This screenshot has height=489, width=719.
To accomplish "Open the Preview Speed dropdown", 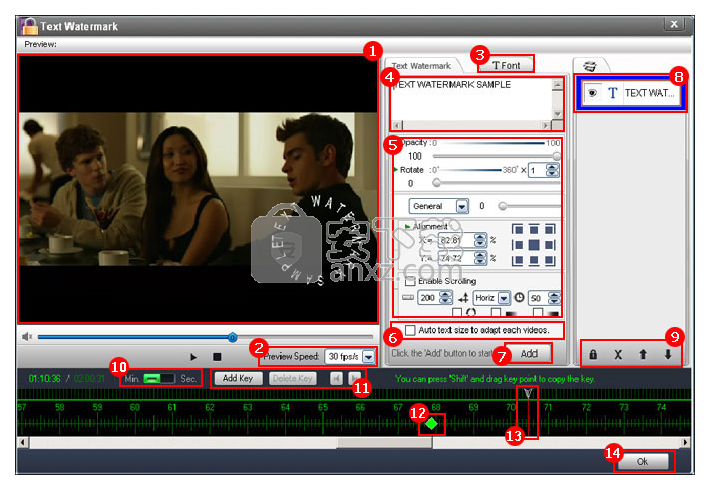I will (368, 356).
